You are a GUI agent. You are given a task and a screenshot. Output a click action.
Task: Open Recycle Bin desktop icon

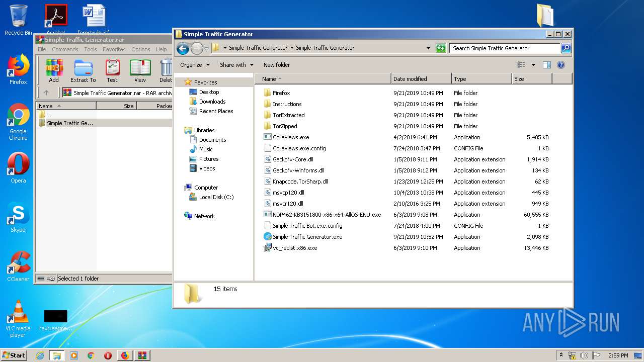click(18, 20)
